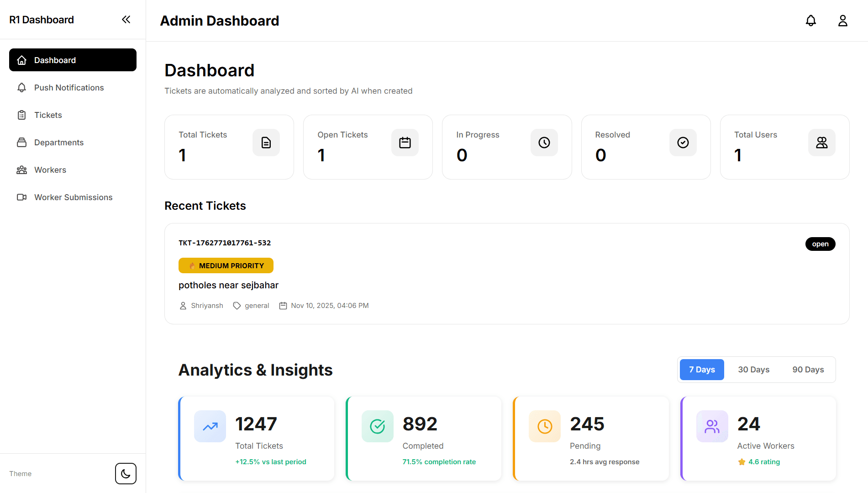Click the ticket date 'Nov 10, 2025, 04:06 PM'
Screen dimensions: 868x493
pos(330,305)
